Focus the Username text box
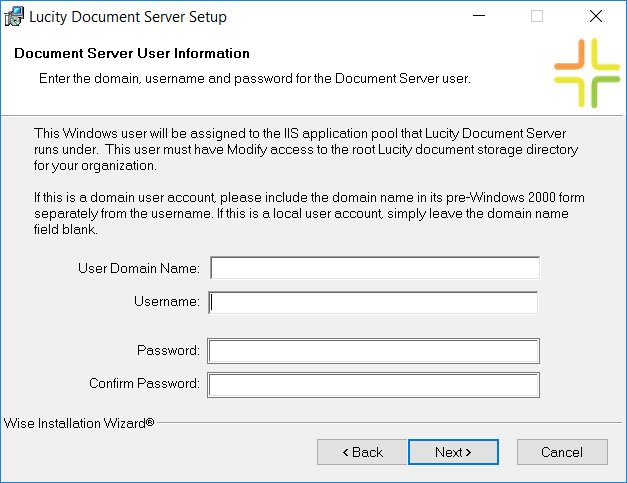Viewport: 627px width, 483px height. point(373,302)
